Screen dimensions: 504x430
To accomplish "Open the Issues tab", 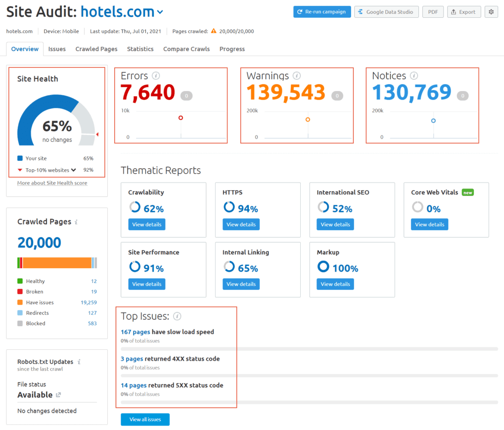I will point(57,49).
